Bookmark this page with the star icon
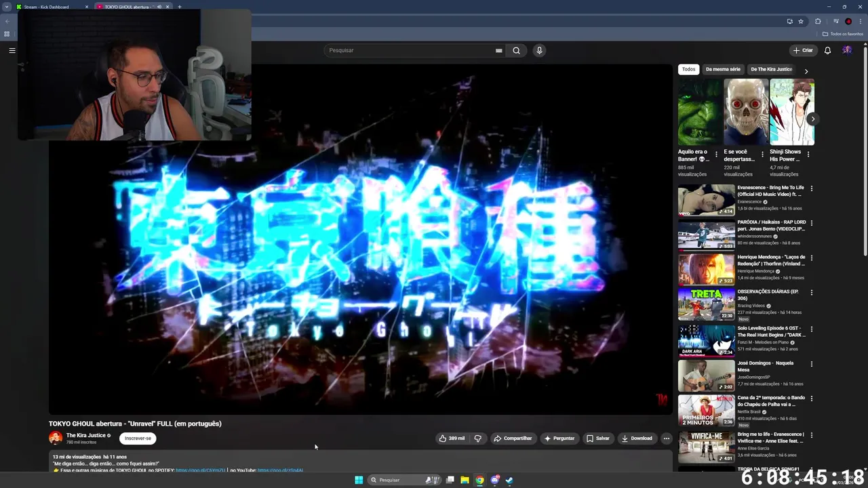This screenshot has height=488, width=868. click(801, 21)
